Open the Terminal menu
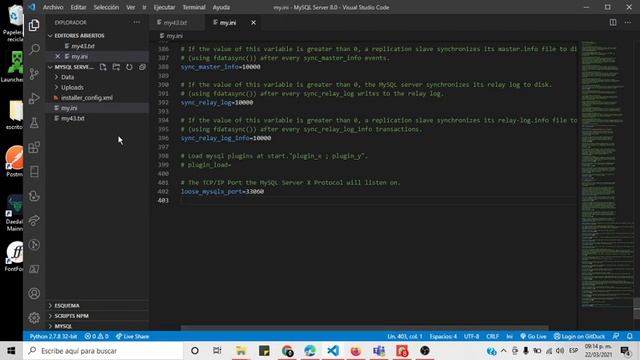The width and height of the screenshot is (640, 360). click(x=194, y=7)
